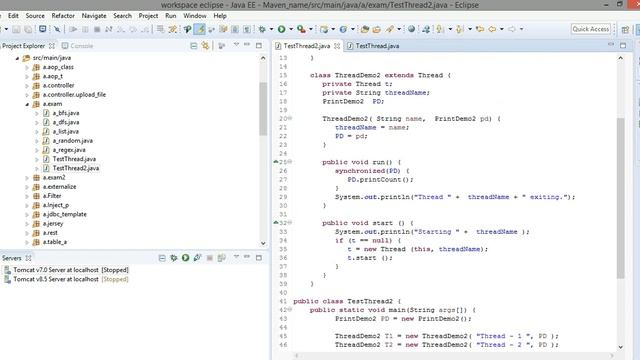Expand the a.jersey package
The width and height of the screenshot is (640, 360).
click(x=27, y=224)
